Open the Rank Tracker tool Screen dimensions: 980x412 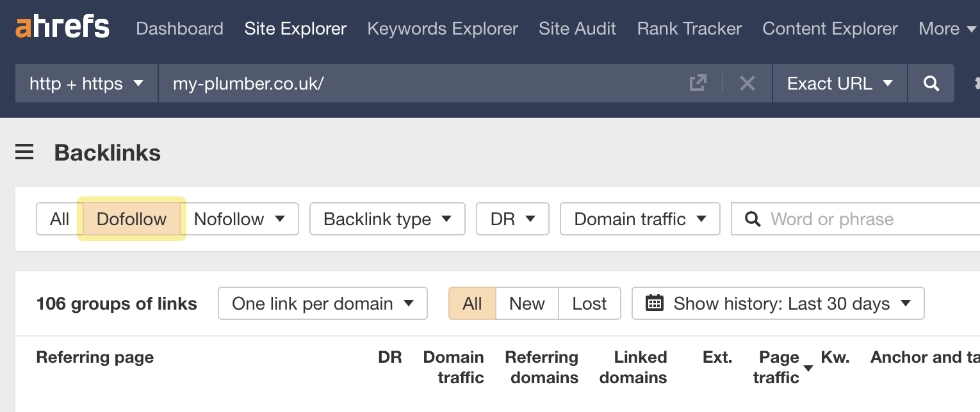click(x=689, y=28)
